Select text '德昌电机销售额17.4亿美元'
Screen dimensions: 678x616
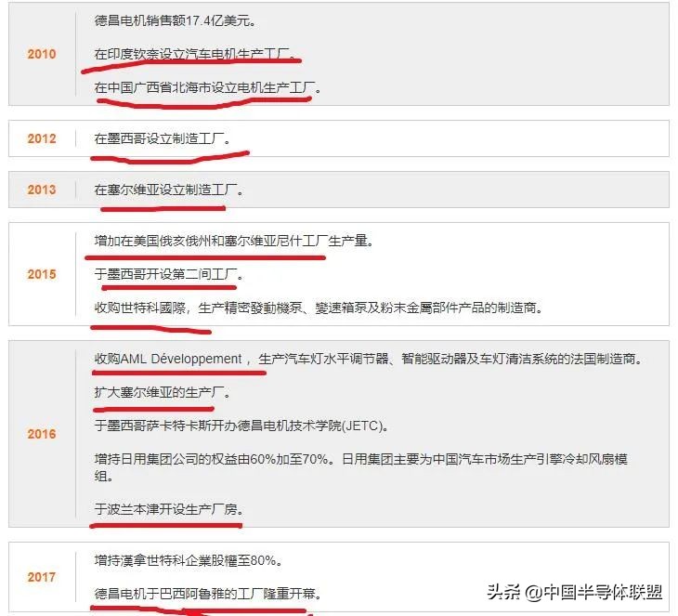172,20
